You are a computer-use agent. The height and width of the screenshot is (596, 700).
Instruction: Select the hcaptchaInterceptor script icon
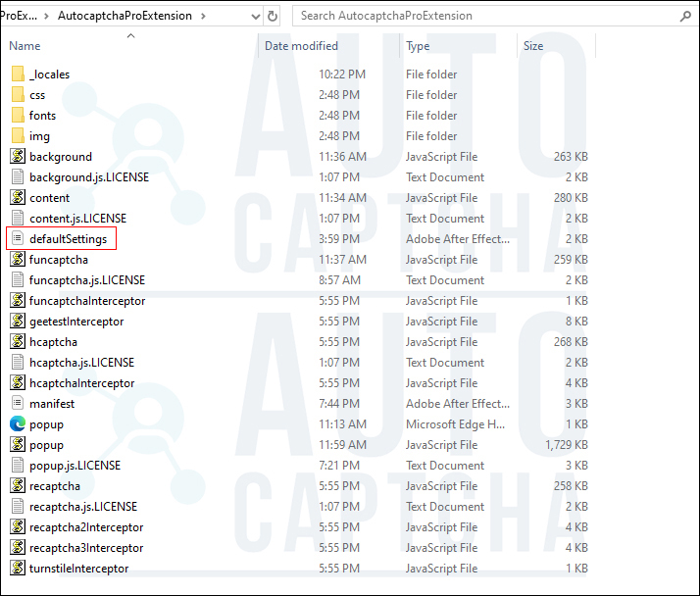18,382
